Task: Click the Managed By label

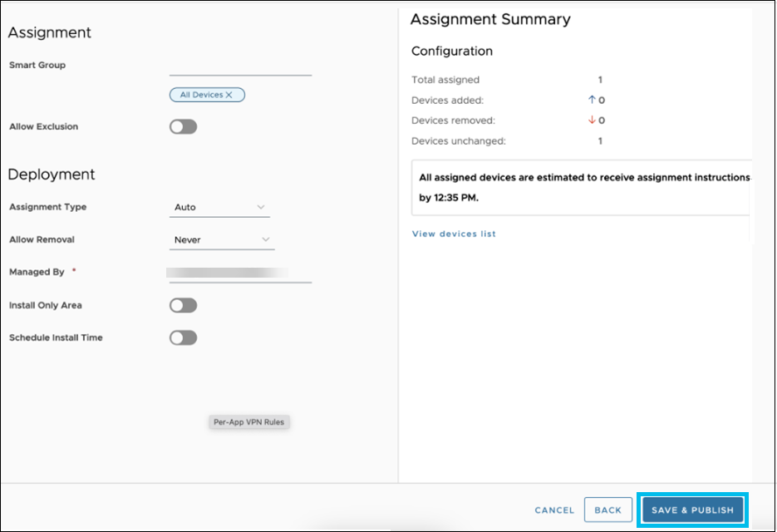Action: [x=37, y=272]
